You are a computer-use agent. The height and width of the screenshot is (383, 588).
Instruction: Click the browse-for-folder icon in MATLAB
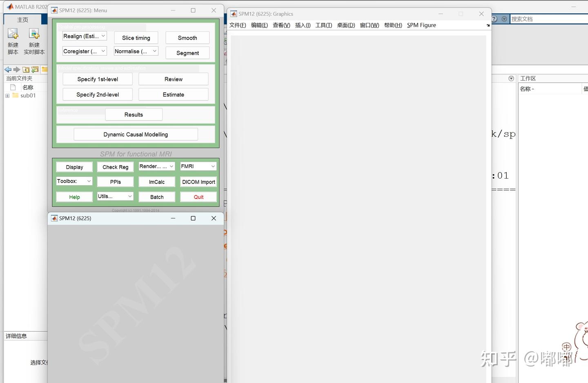click(x=35, y=69)
